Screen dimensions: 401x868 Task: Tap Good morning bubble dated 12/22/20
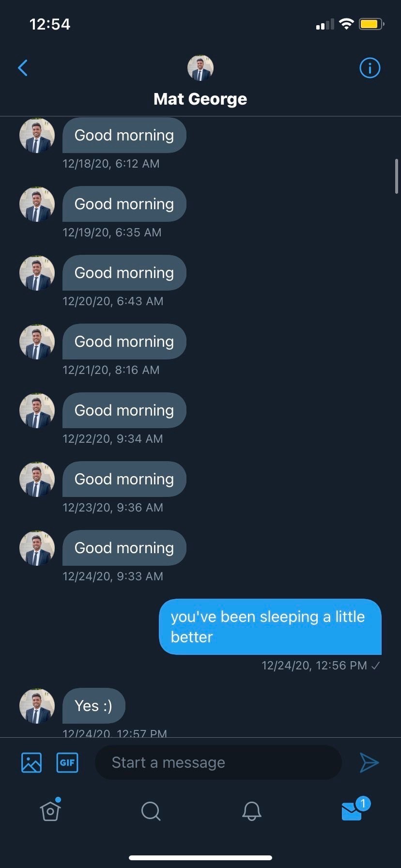point(124,410)
